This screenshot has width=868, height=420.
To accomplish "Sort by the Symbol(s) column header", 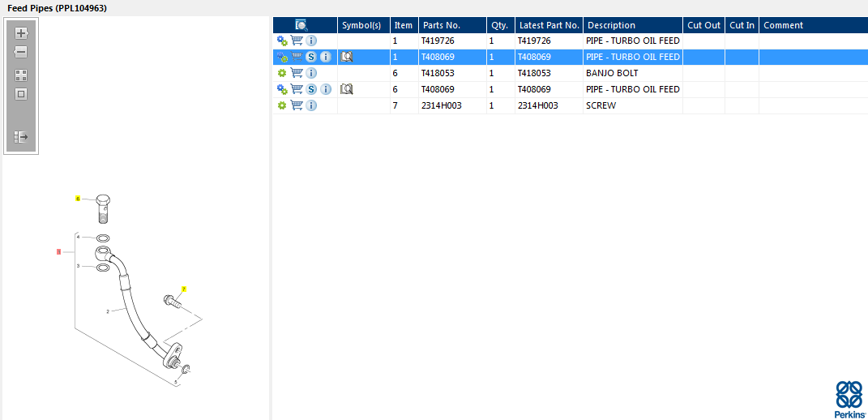I will 364,25.
